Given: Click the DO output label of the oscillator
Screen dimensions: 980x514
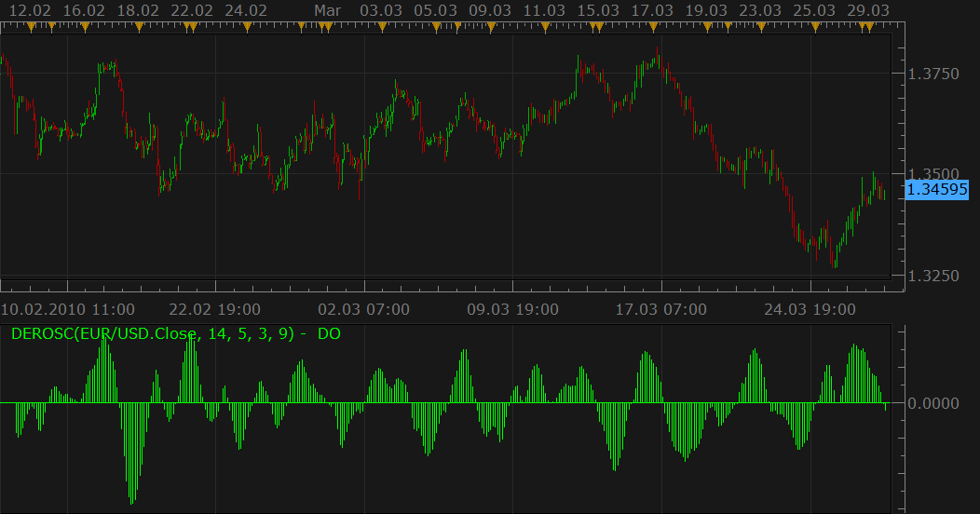Looking at the screenshot, I should tap(329, 334).
